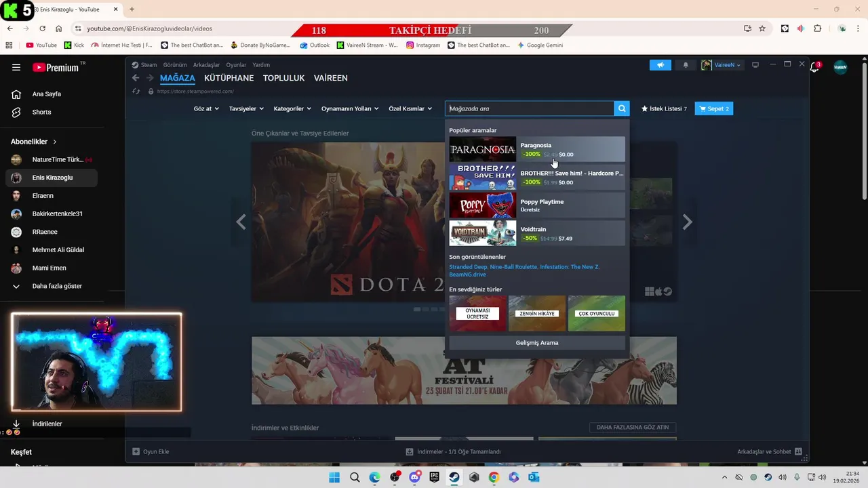868x488 pixels.
Task: Open the Steam announcements megaphone button
Action: click(660, 65)
